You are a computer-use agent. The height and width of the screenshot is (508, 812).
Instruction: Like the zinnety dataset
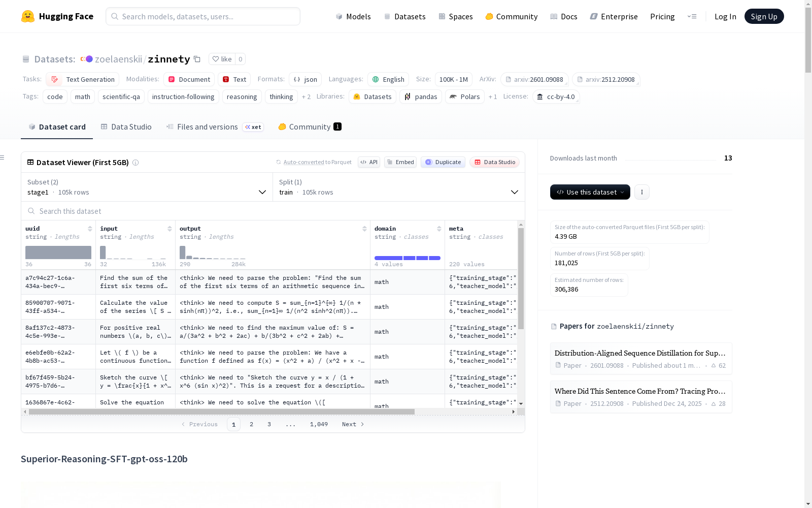click(x=222, y=59)
